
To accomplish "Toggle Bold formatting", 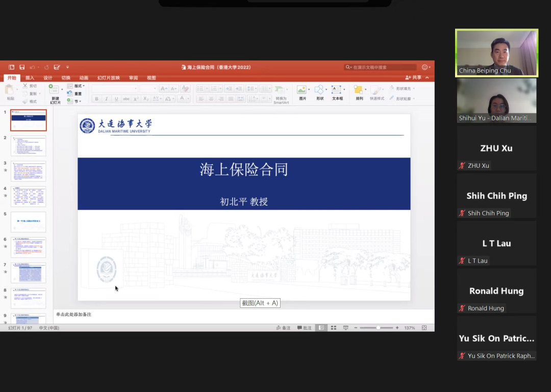I will [97, 99].
